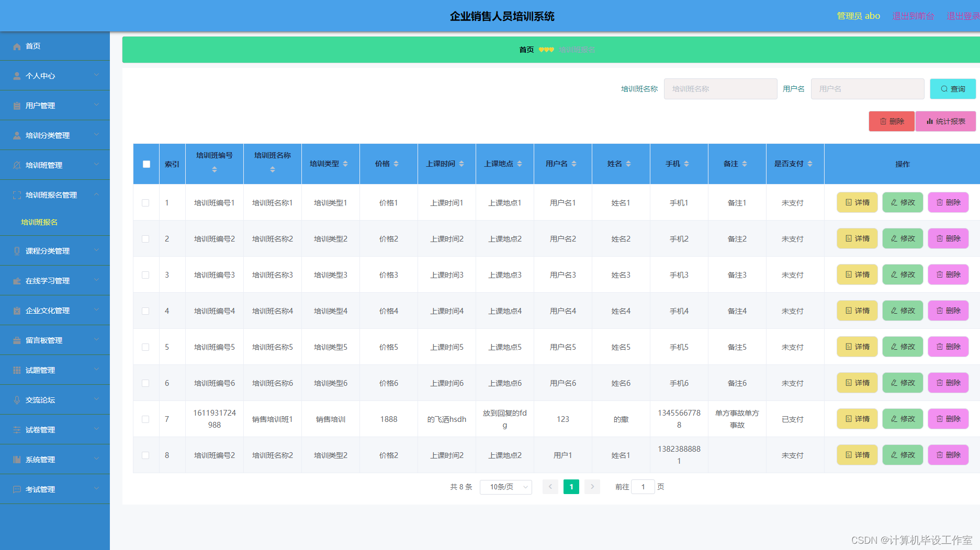Sort by 培训班编号 column arrows
Viewport: 980px width, 550px height.
tap(215, 169)
